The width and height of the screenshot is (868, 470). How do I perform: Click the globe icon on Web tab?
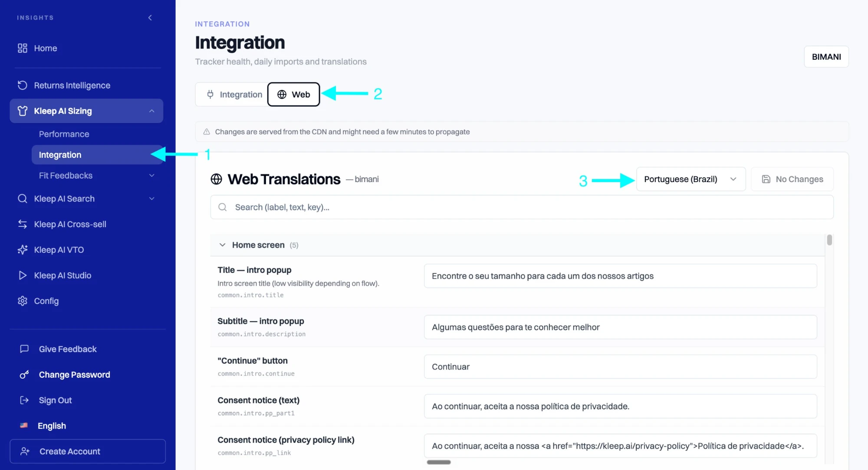[x=282, y=95]
